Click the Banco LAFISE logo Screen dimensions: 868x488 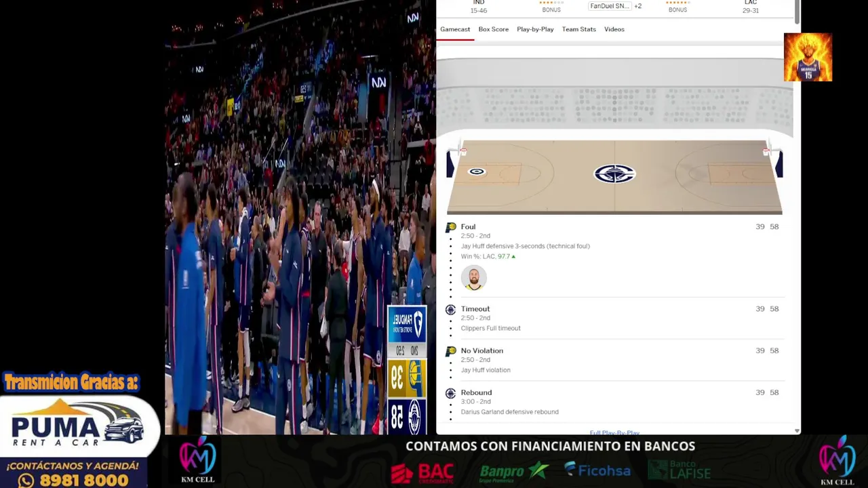(680, 469)
